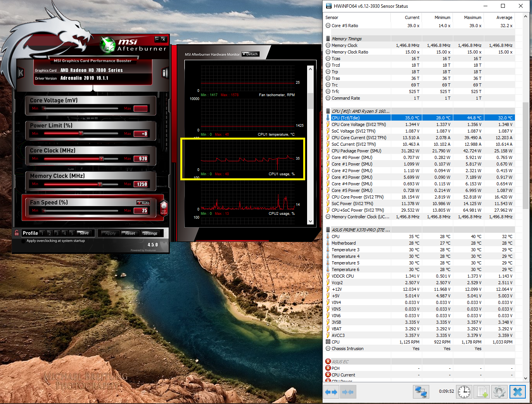
Task: Click the MSI Afterburner green jet logo
Action: coord(108,45)
